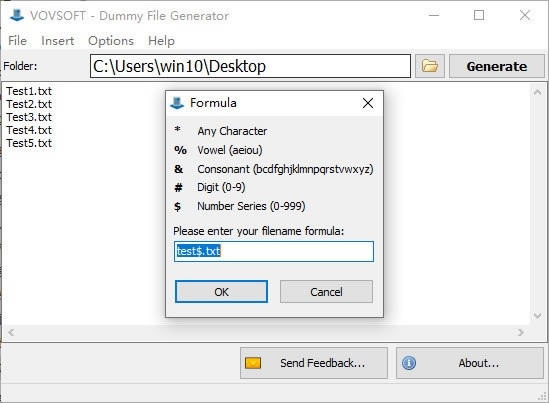549x403 pixels.
Task: Click the horizontal scrollbar left arrow
Action: [x=11, y=332]
